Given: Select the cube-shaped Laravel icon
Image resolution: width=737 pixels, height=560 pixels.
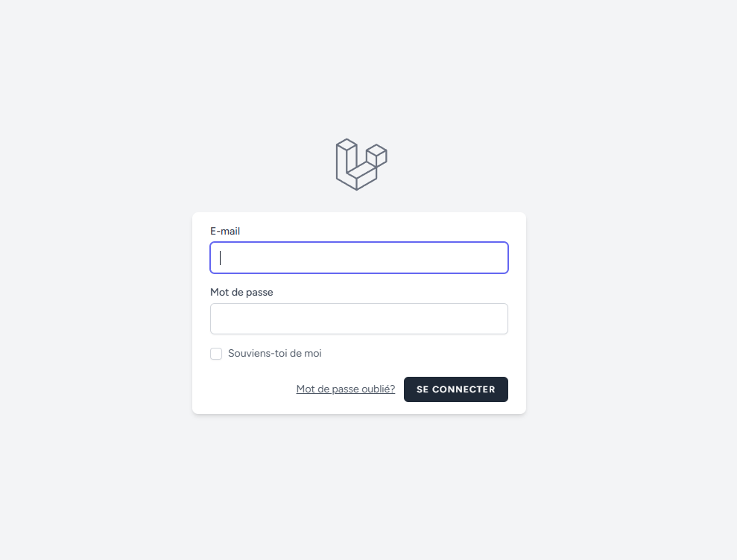Looking at the screenshot, I should click(x=361, y=165).
